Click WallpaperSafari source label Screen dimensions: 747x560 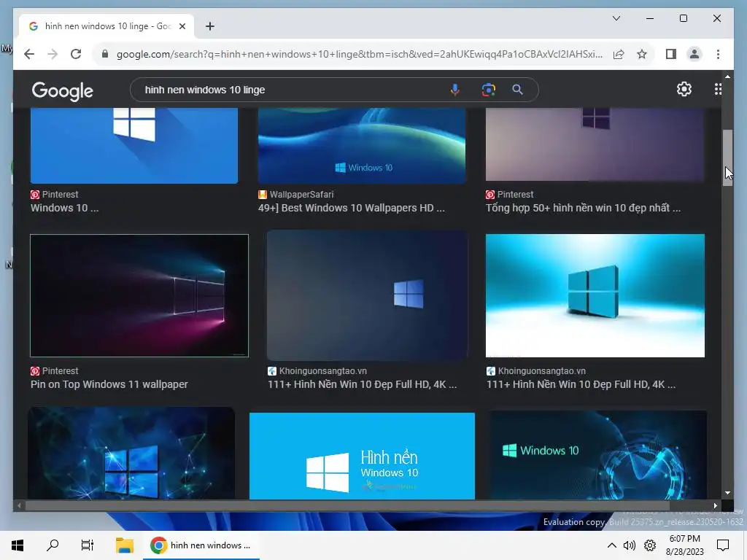click(x=301, y=194)
